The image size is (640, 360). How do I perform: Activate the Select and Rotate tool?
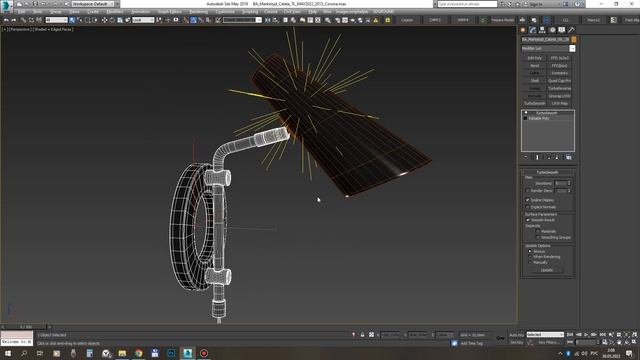pos(112,20)
